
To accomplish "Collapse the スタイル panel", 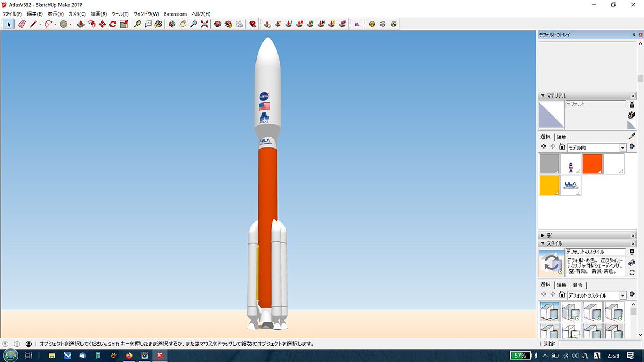I will click(x=543, y=243).
